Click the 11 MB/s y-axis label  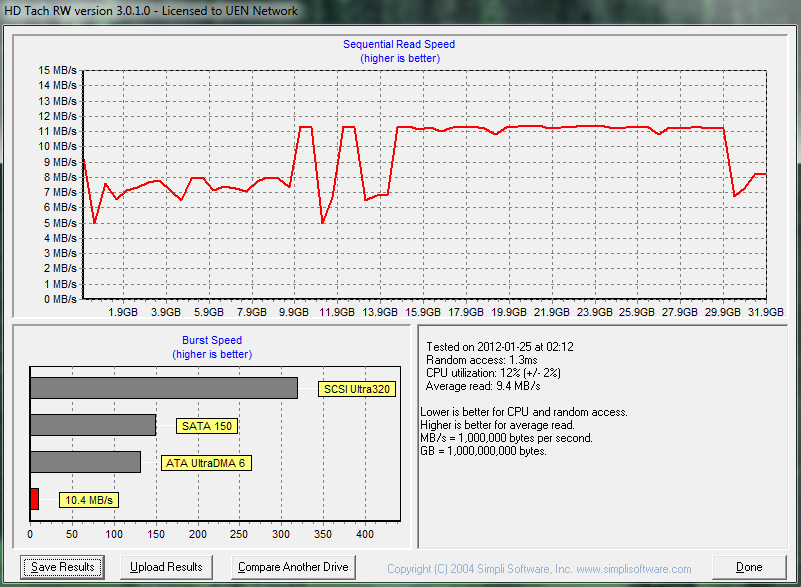(x=57, y=131)
